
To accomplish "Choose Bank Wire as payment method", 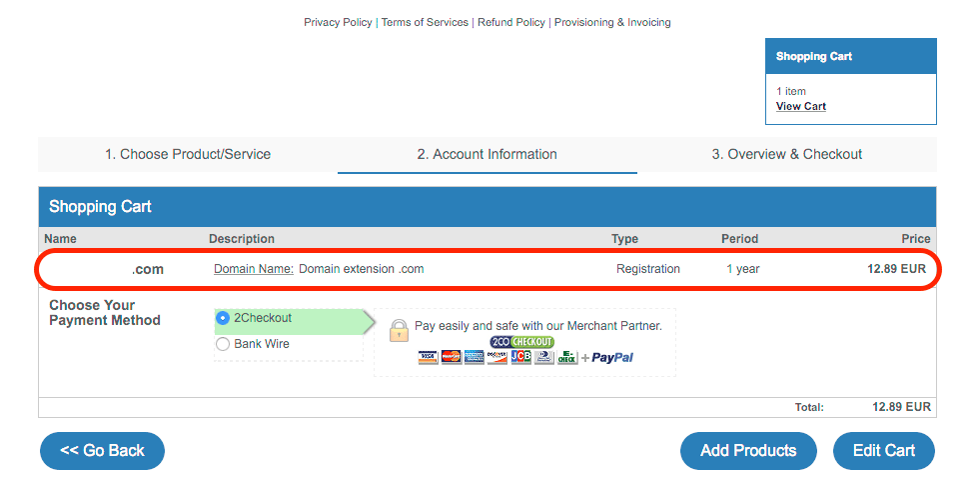I will click(223, 344).
